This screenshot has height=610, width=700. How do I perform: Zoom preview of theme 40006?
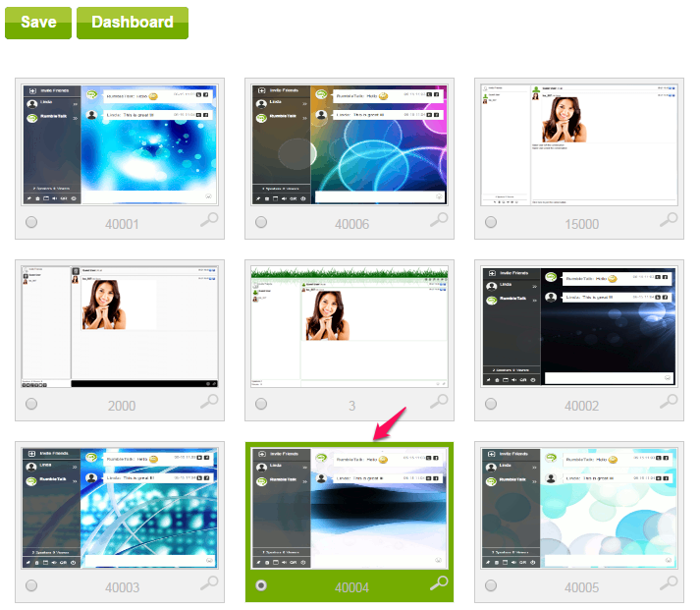pyautogui.click(x=440, y=221)
